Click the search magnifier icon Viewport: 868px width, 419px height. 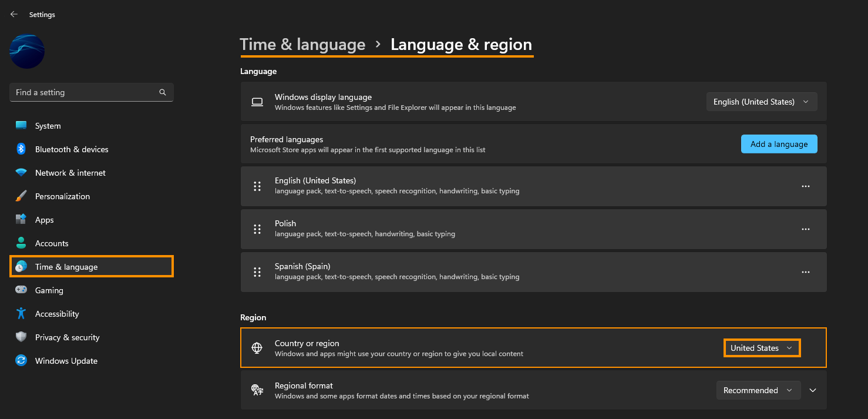[x=163, y=92]
